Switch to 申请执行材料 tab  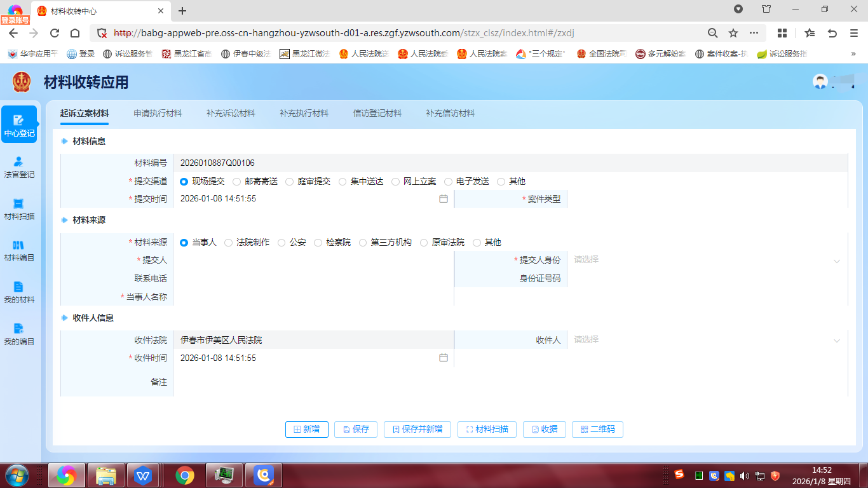point(158,113)
